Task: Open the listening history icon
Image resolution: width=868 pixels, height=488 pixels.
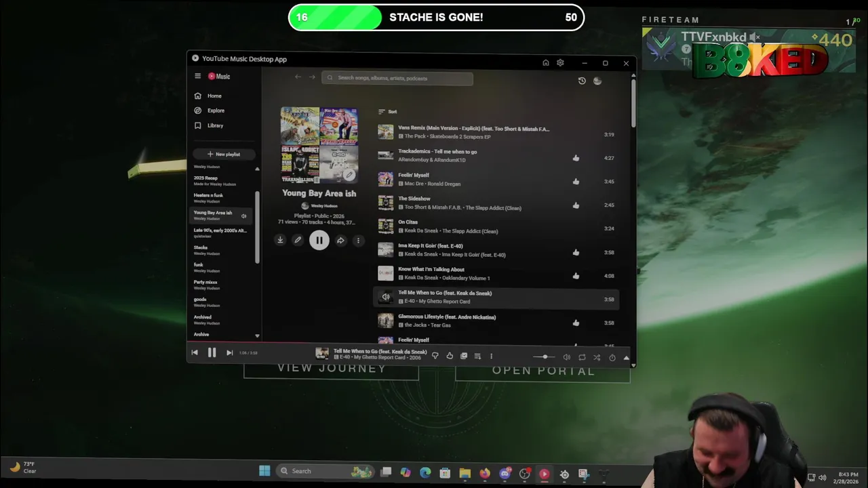Action: coord(582,81)
